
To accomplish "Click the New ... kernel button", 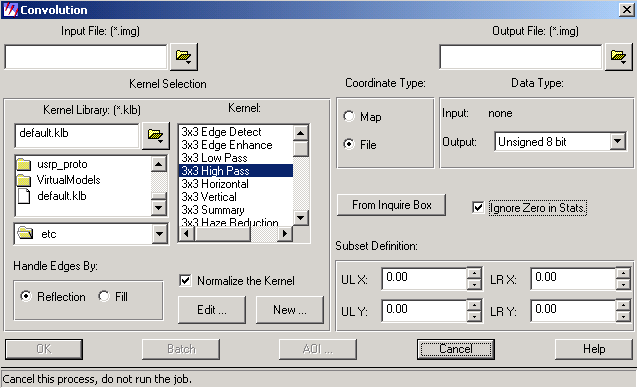I will click(290, 310).
